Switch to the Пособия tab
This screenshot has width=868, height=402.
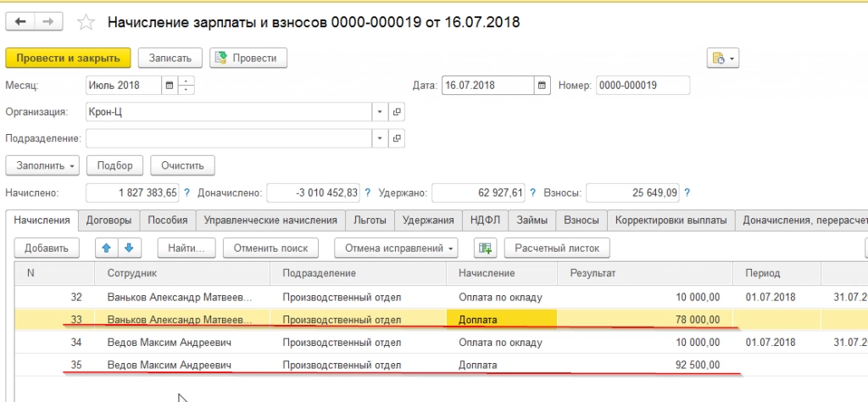coord(168,220)
